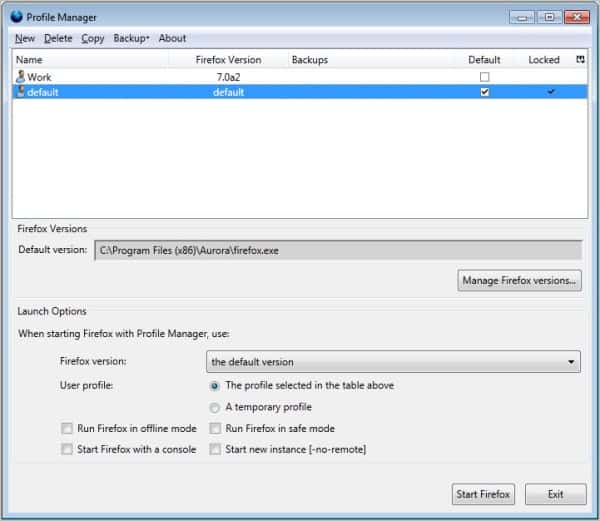
Task: Uncheck Default checkbox for default profile
Action: [x=485, y=92]
